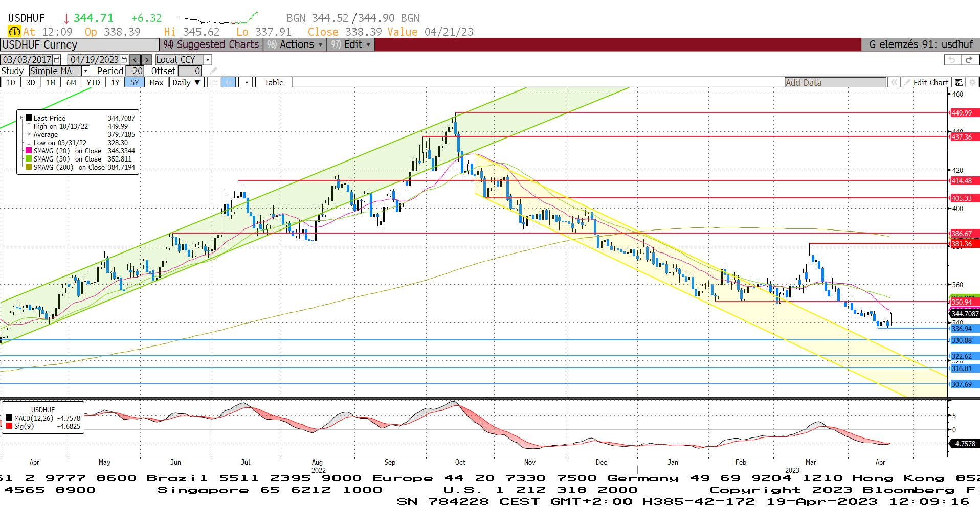This screenshot has height=530, width=980.
Task: Collapse panel with double-chevron icon
Action: click(x=894, y=82)
